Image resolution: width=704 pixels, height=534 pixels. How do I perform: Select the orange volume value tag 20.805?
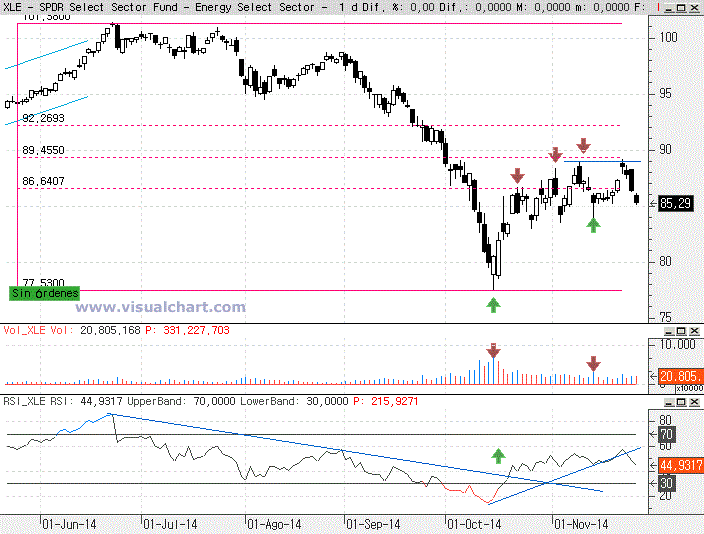point(681,376)
